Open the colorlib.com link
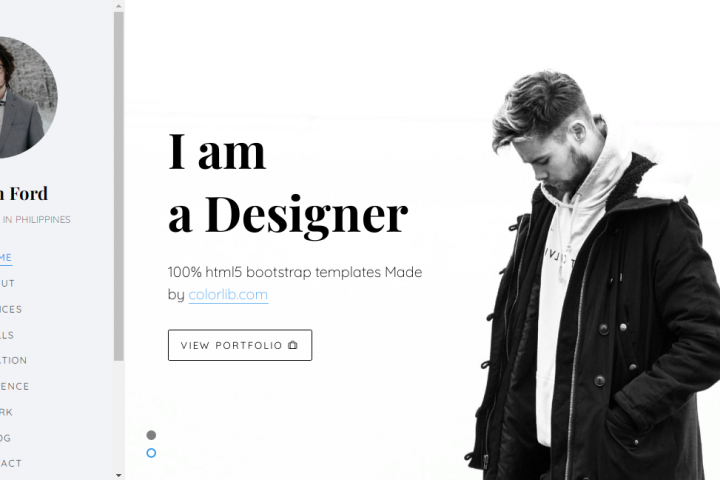This screenshot has height=480, width=720. coord(228,294)
